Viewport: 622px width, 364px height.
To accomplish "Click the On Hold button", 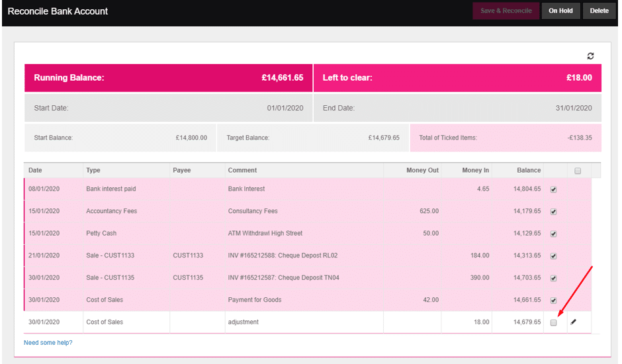I will (560, 11).
